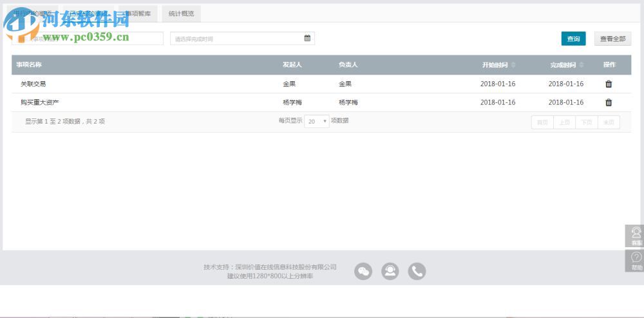The height and width of the screenshot is (318, 644).
Task: Open calendar icon in completion time field
Action: click(x=307, y=38)
